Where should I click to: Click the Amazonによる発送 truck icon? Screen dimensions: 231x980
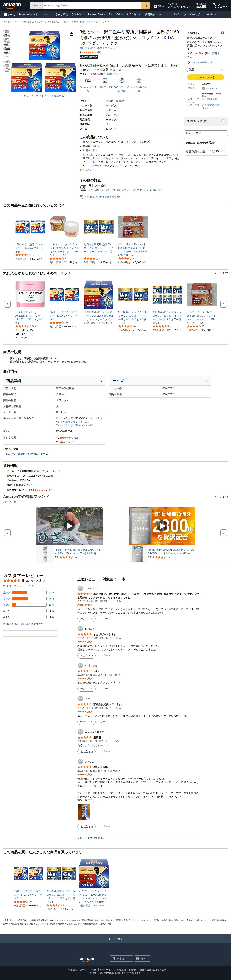[88, 81]
